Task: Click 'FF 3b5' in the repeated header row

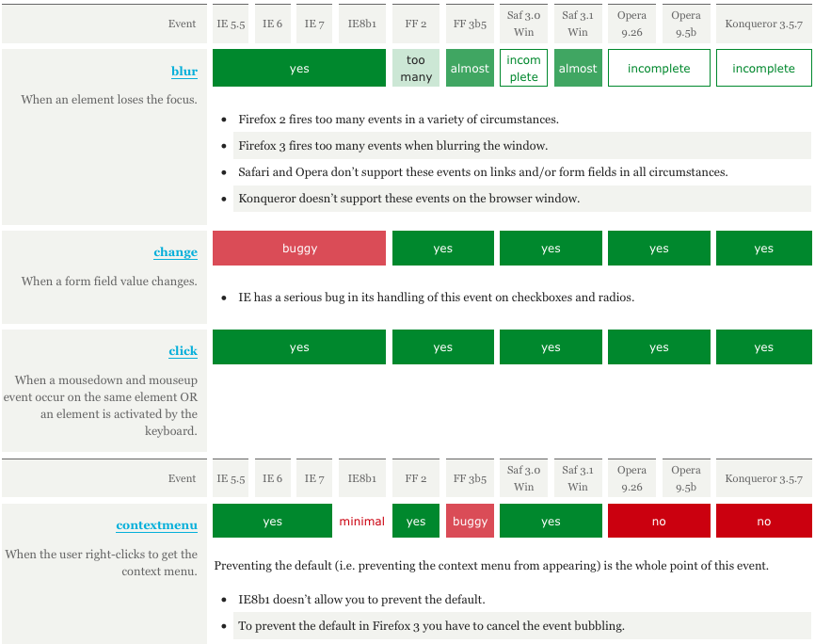Action: coord(470,478)
